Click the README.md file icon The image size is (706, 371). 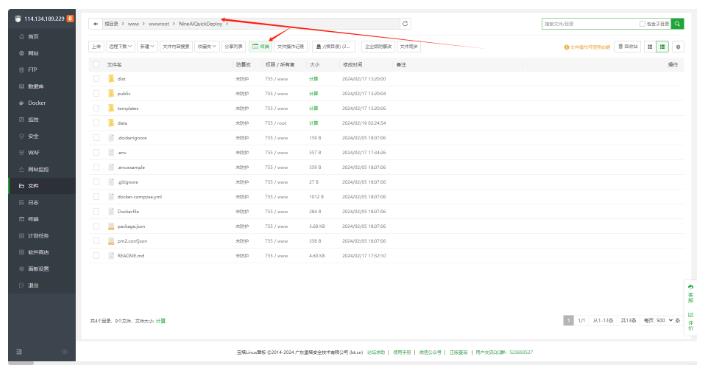coord(111,256)
